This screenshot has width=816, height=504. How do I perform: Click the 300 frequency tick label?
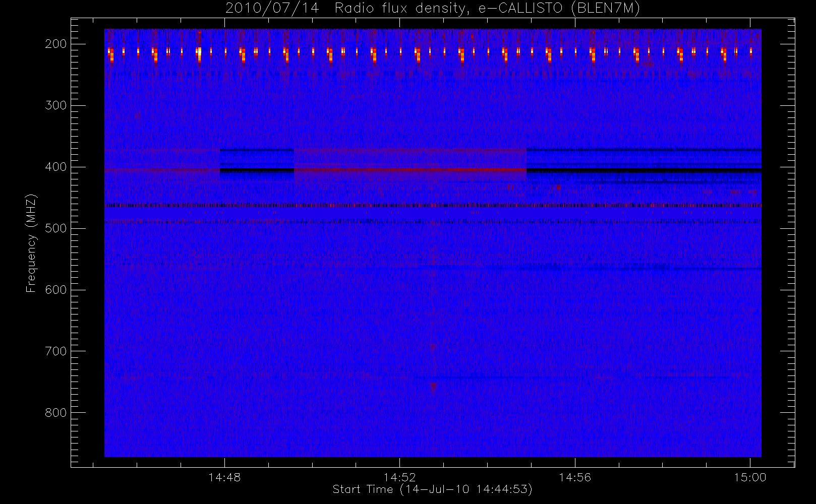(x=56, y=105)
